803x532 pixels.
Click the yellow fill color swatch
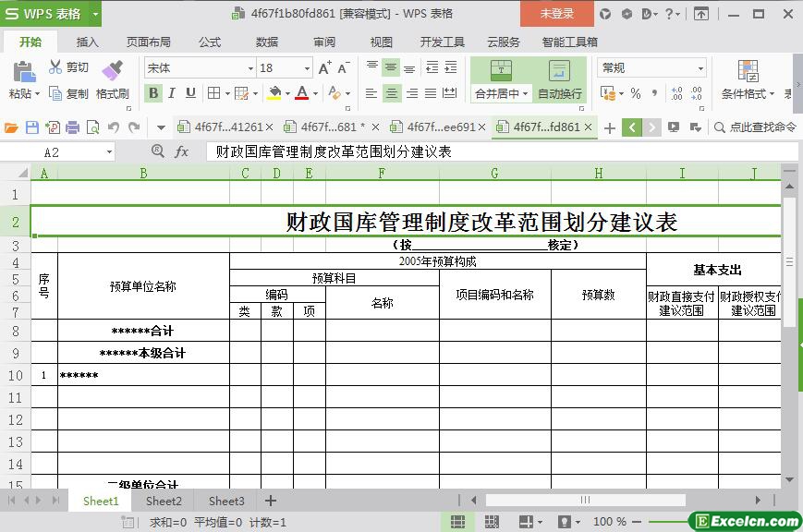coord(274,93)
